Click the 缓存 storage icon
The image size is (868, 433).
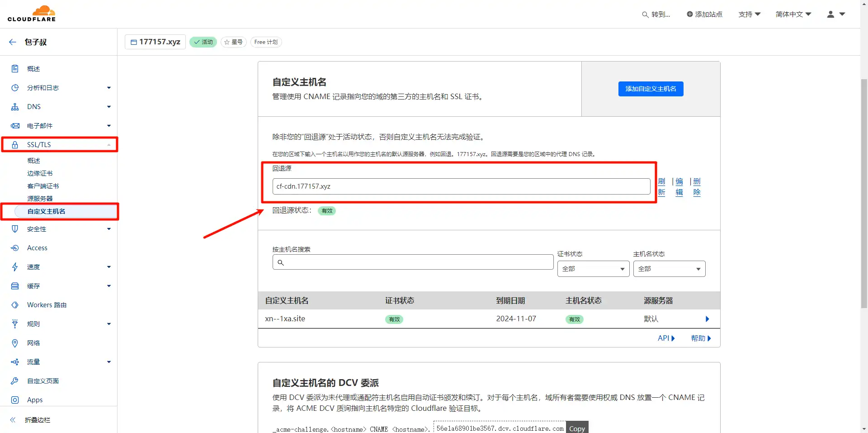click(15, 286)
